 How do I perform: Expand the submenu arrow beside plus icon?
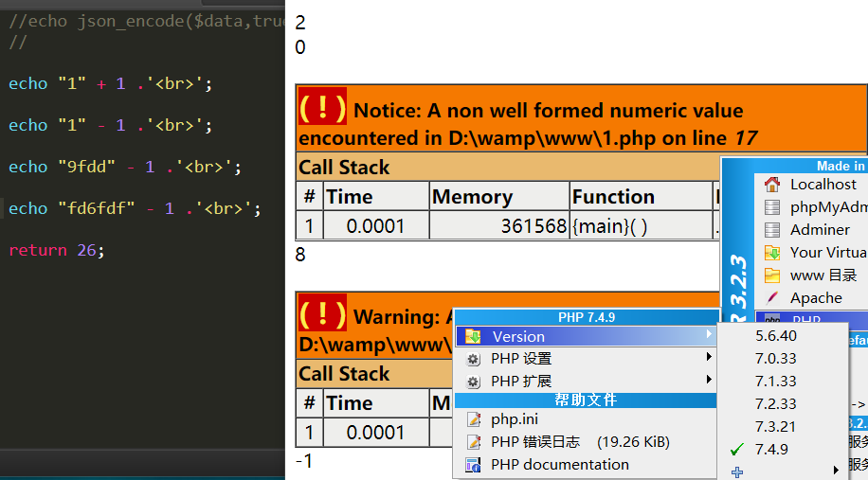tap(836, 471)
